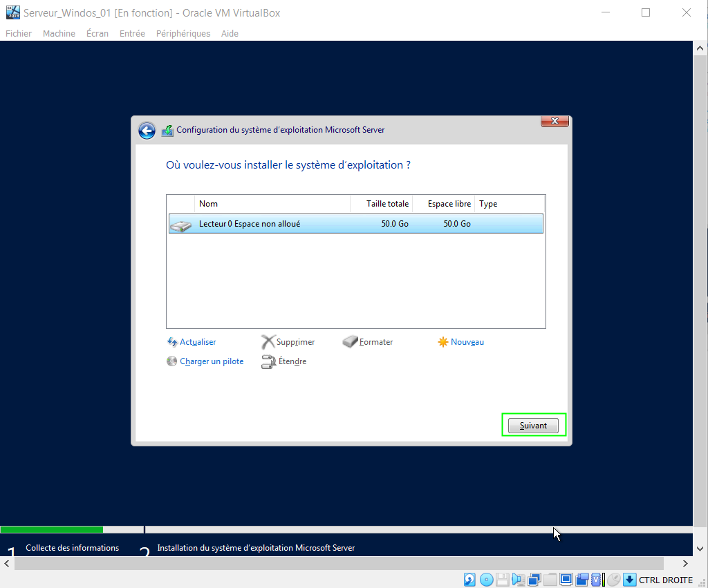The image size is (708, 588).
Task: Click the display monitor status icon
Action: 566,580
